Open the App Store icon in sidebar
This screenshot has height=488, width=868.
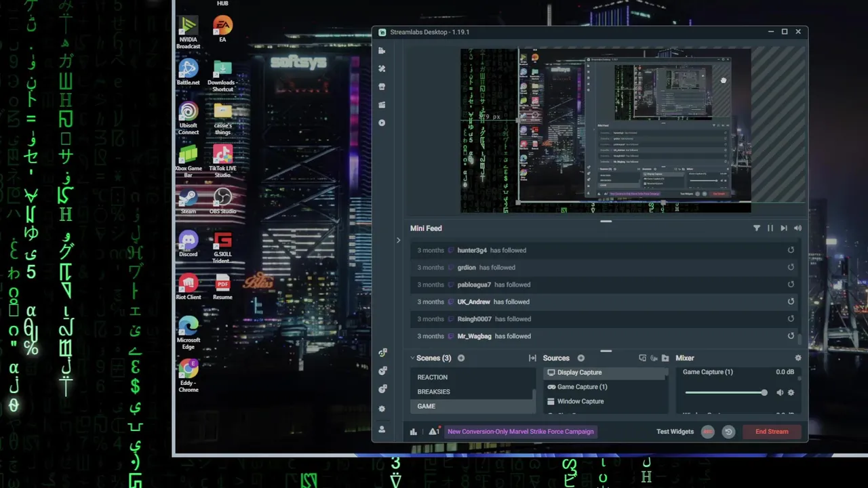click(x=382, y=87)
